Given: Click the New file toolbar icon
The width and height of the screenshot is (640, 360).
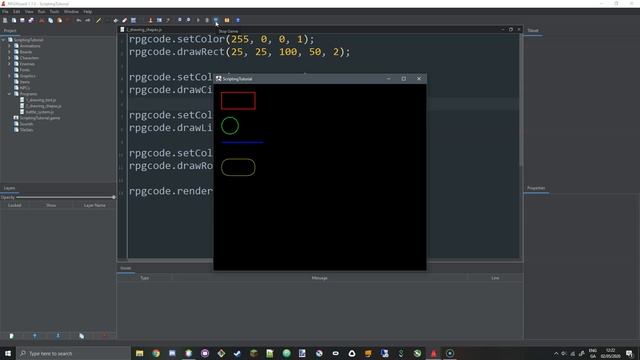Looking at the screenshot, I should coord(5,20).
